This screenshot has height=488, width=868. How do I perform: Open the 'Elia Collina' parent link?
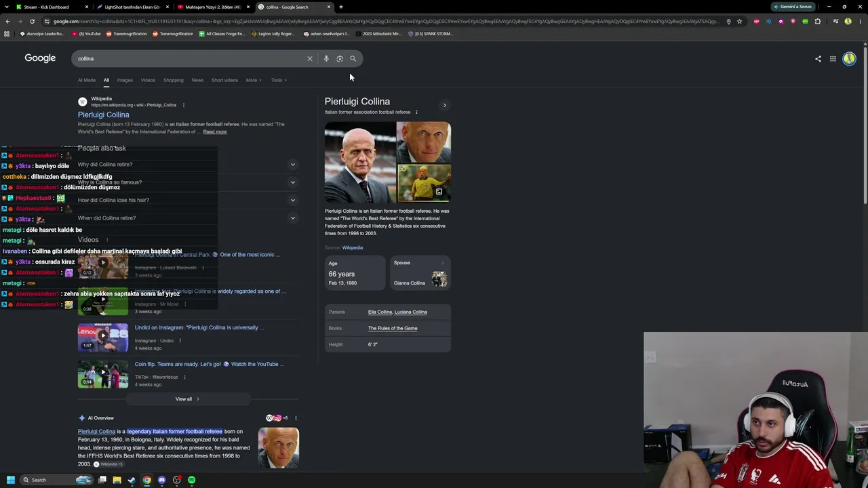pyautogui.click(x=380, y=312)
